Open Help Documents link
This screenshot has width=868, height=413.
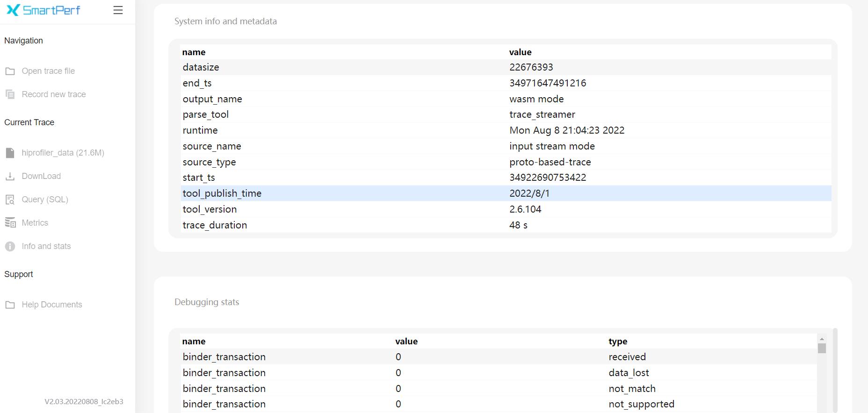pos(52,305)
